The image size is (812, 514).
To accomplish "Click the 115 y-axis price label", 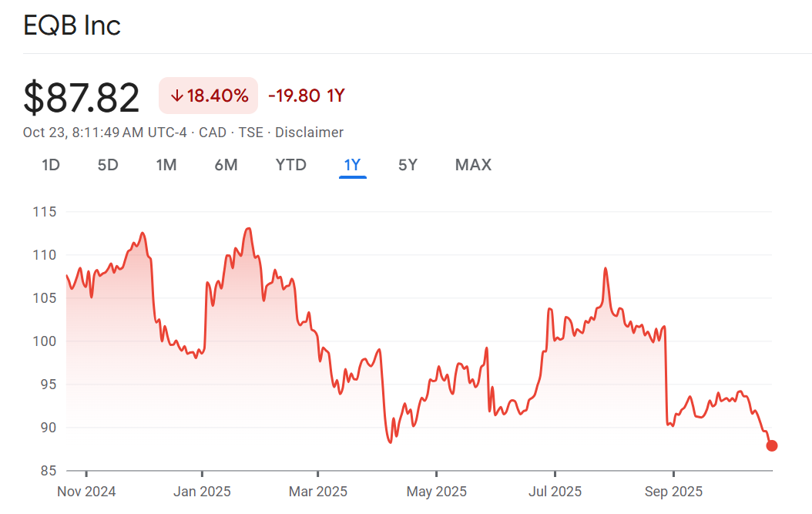I will click(43, 211).
